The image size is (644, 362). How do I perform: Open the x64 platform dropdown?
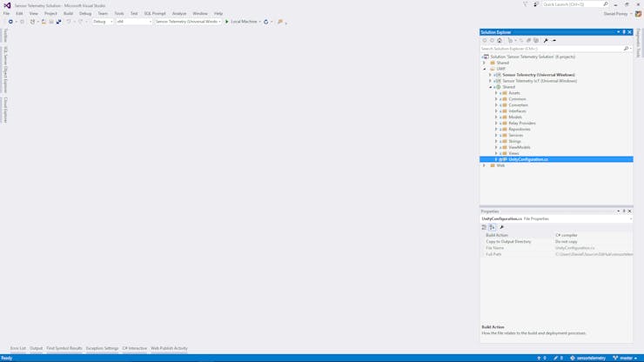pos(134,22)
